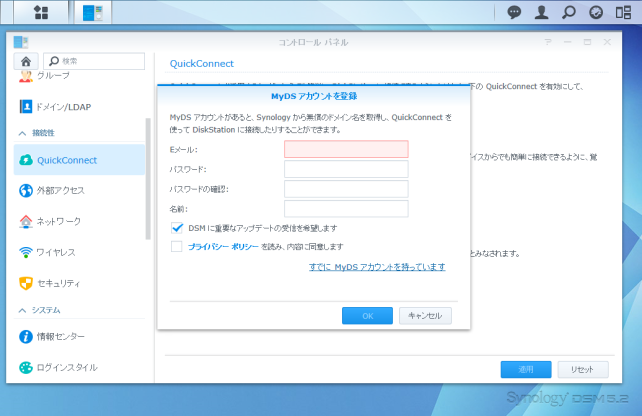The height and width of the screenshot is (416, 642).
Task: Click the QuickConnect page heading
Action: (201, 63)
